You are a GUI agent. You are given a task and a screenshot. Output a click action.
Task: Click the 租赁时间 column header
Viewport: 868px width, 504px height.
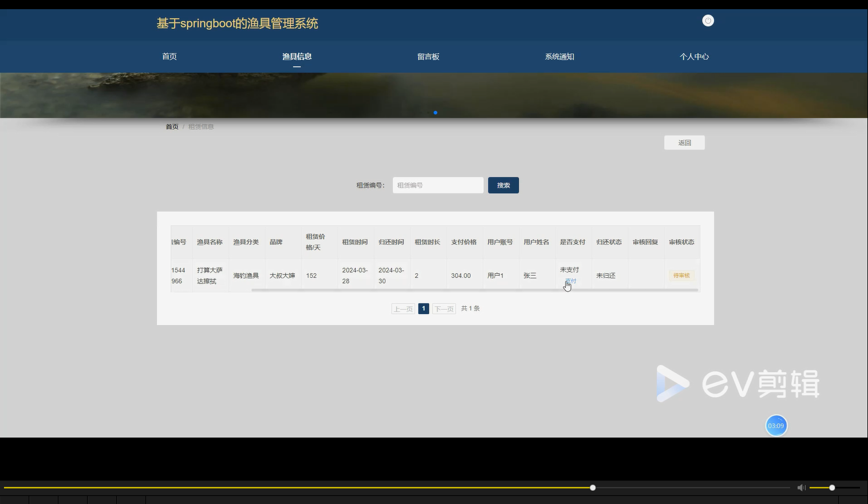click(355, 242)
